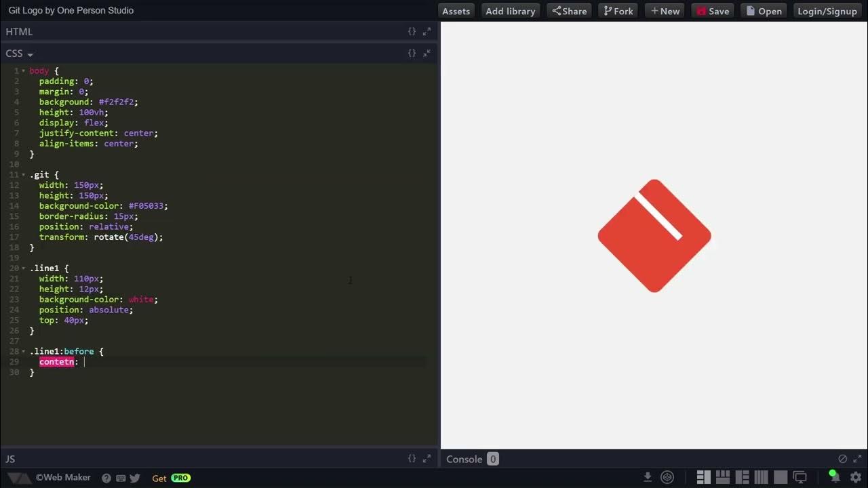Open notifications bell with green dot
Image resolution: width=868 pixels, height=488 pixels.
tap(835, 476)
